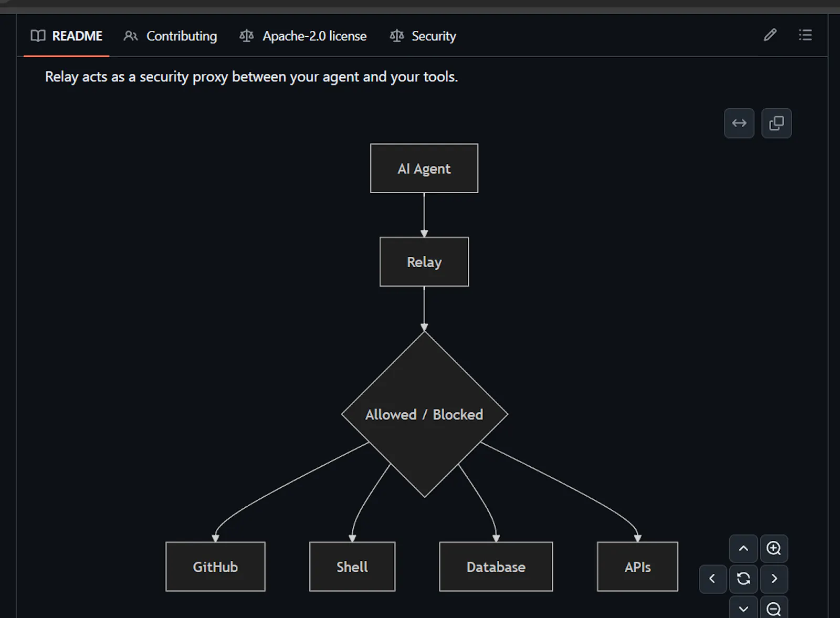Click the scale icon beside Security
This screenshot has width=840, height=618.
[x=397, y=36]
